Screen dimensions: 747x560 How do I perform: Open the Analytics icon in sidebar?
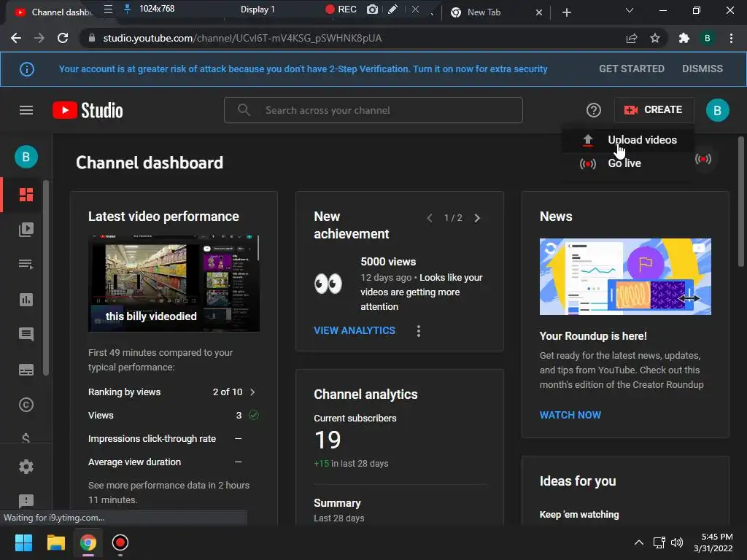[x=26, y=300]
